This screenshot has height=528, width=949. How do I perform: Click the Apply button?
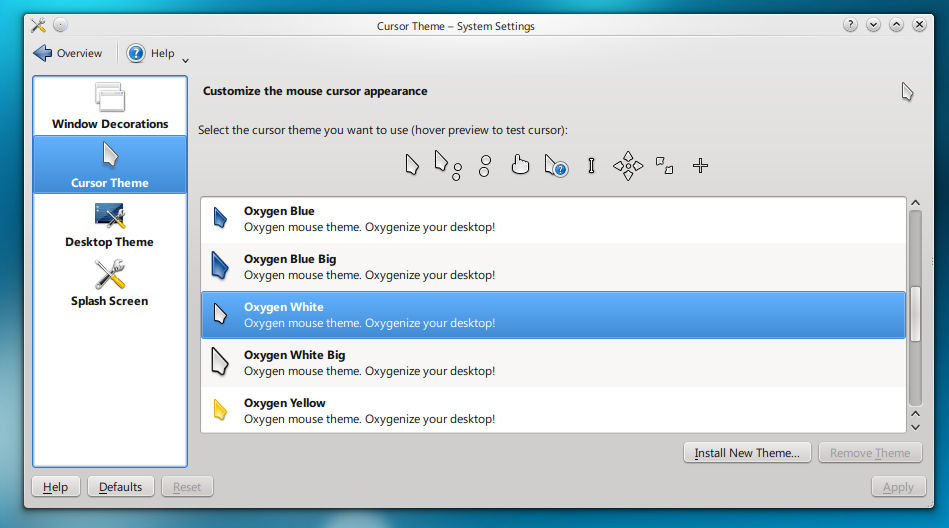[x=898, y=487]
